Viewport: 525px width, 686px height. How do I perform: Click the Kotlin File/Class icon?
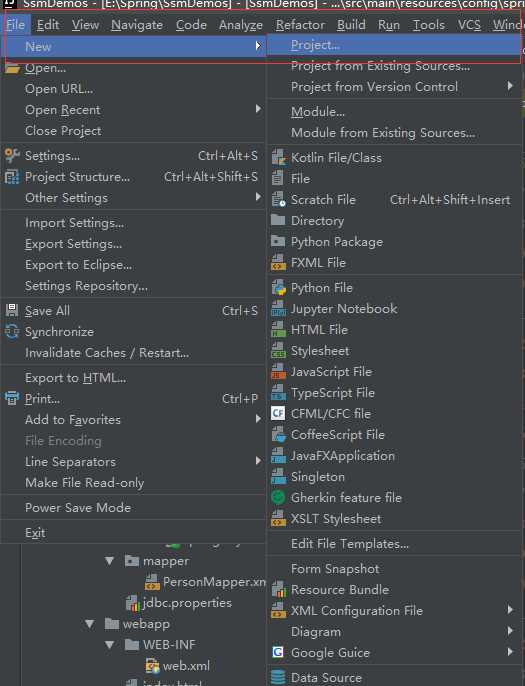pyautogui.click(x=278, y=158)
